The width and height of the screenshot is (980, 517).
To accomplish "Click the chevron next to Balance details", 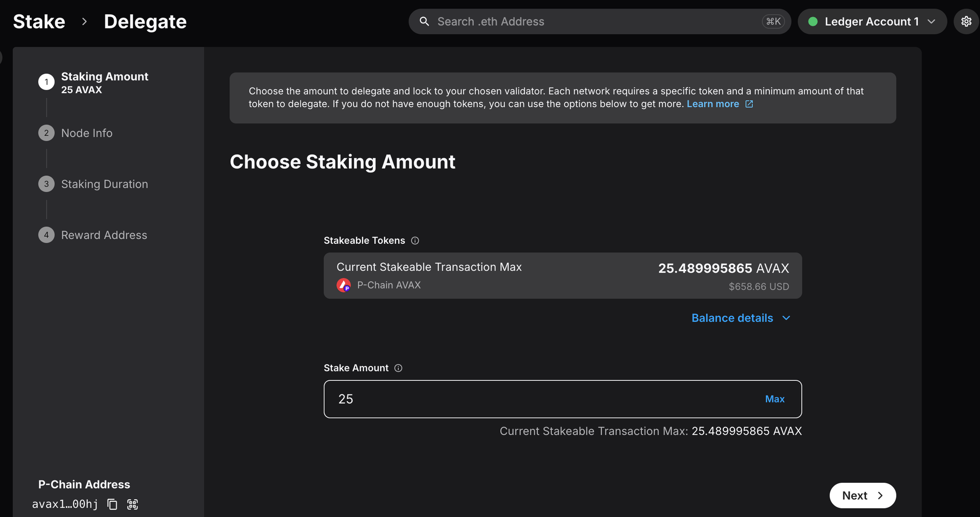I will coord(786,318).
